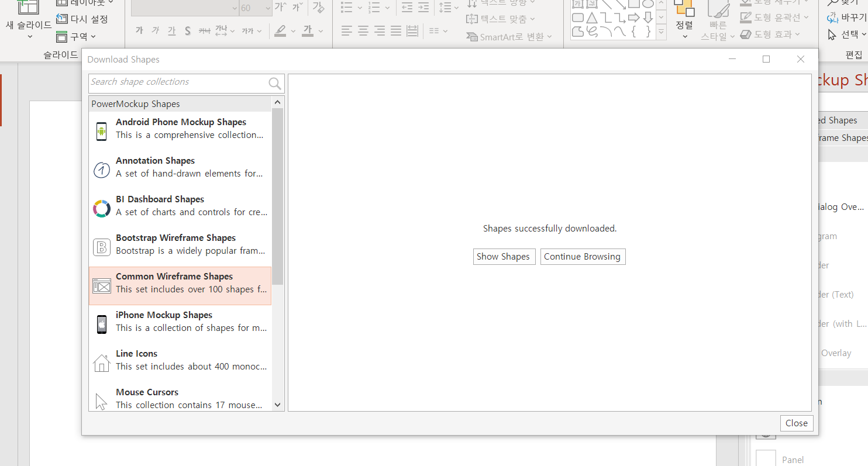The image size is (868, 466).
Task: Click the magnifier search icon
Action: 275,83
